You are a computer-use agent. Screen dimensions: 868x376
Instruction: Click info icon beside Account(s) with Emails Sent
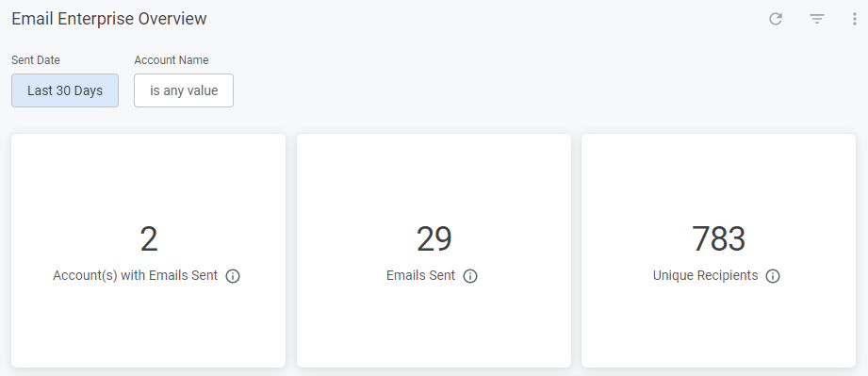(233, 276)
